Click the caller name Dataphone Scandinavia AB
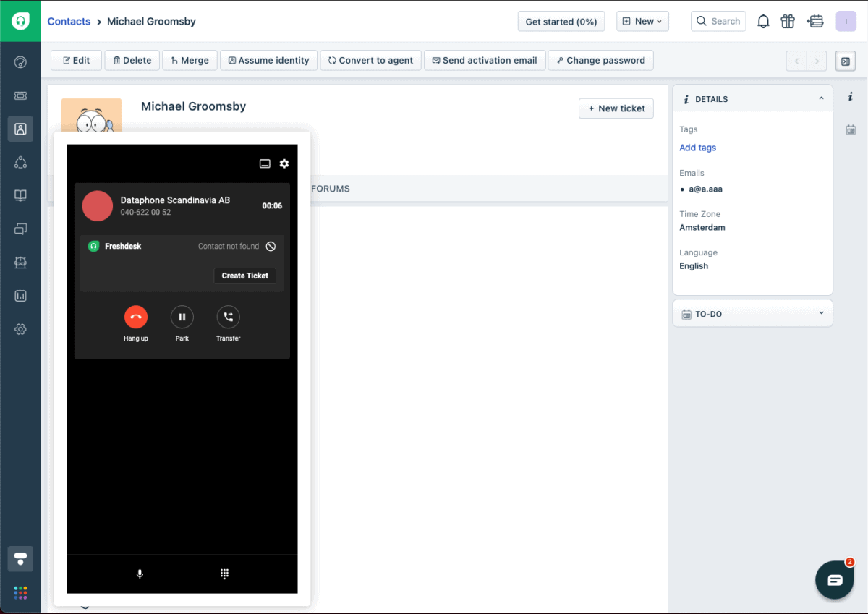 click(175, 200)
